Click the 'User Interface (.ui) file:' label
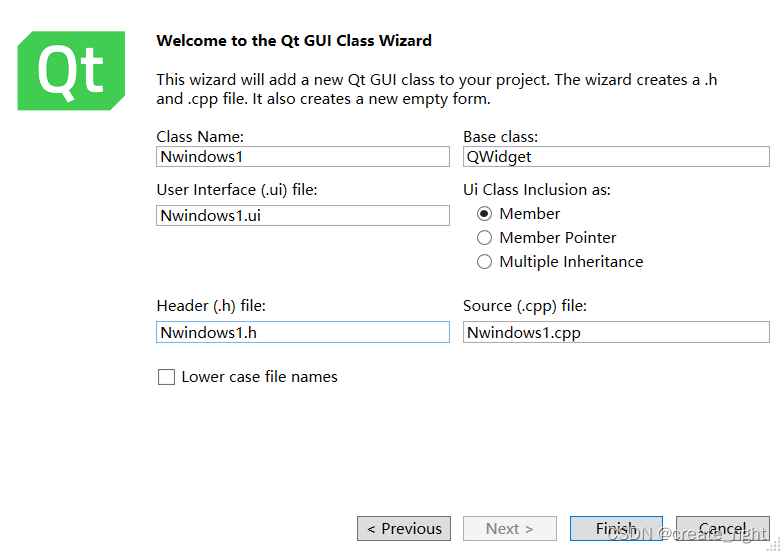Image resolution: width=782 pixels, height=553 pixels. click(x=237, y=190)
